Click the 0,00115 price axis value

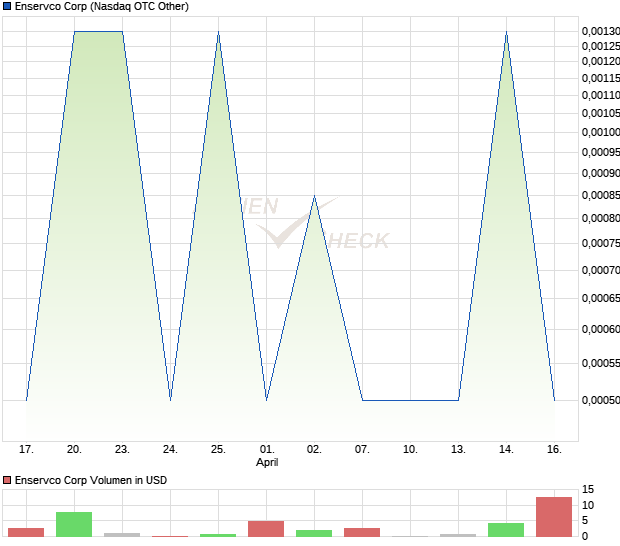[601, 78]
